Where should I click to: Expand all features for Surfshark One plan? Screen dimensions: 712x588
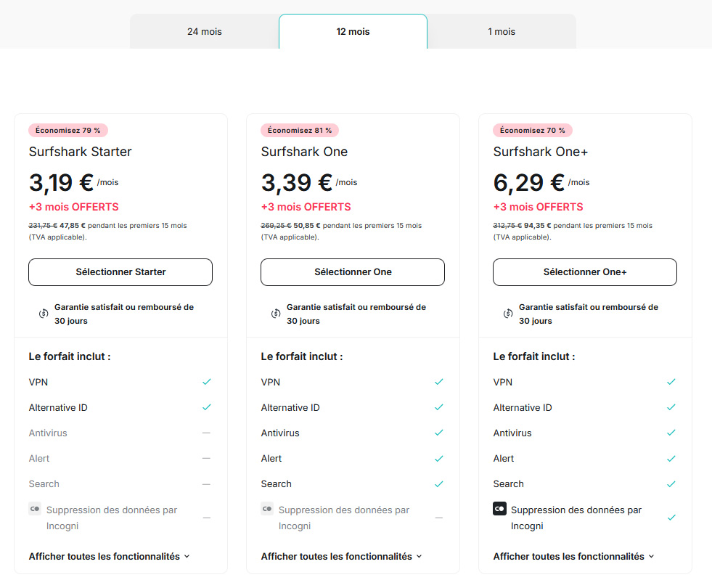[341, 557]
